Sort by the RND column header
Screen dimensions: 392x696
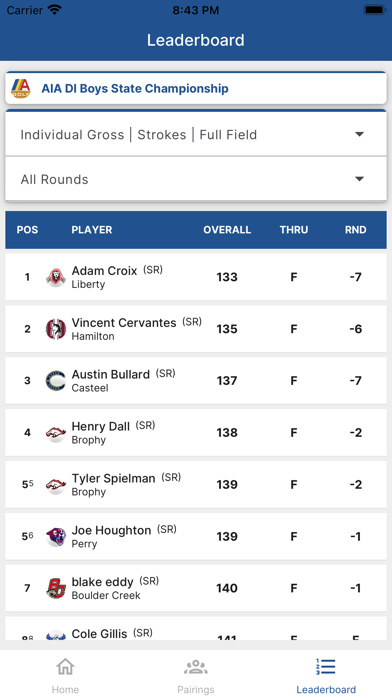click(356, 230)
